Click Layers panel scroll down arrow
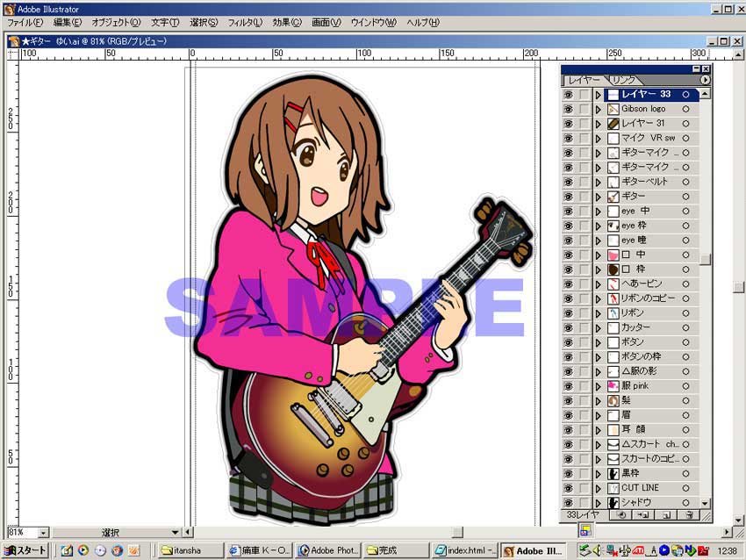 [705, 503]
